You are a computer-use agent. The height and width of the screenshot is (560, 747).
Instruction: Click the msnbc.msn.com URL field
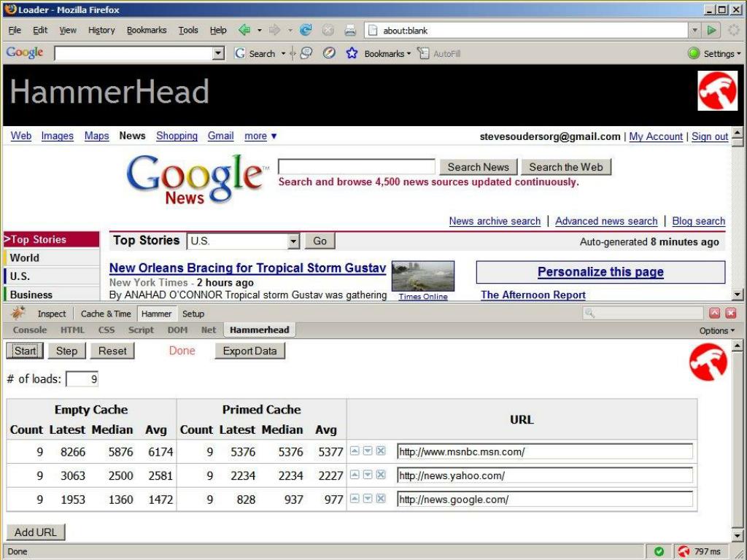click(x=544, y=451)
